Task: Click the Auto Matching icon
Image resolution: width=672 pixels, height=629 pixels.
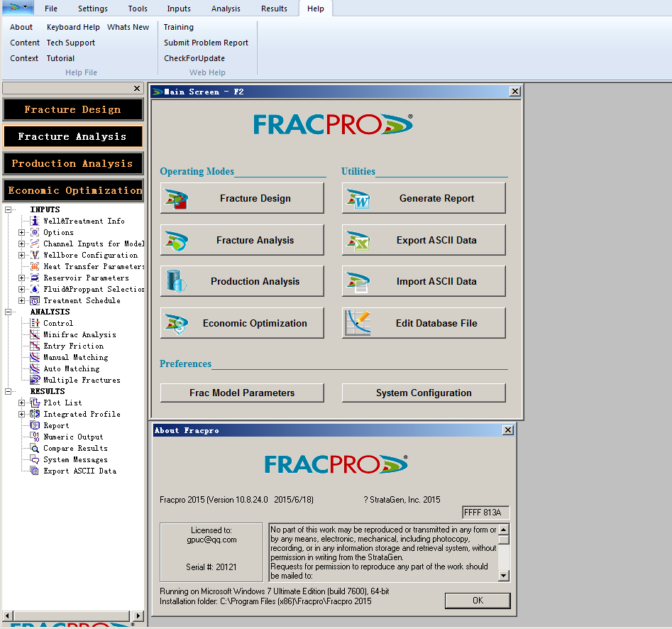Action: click(x=35, y=368)
